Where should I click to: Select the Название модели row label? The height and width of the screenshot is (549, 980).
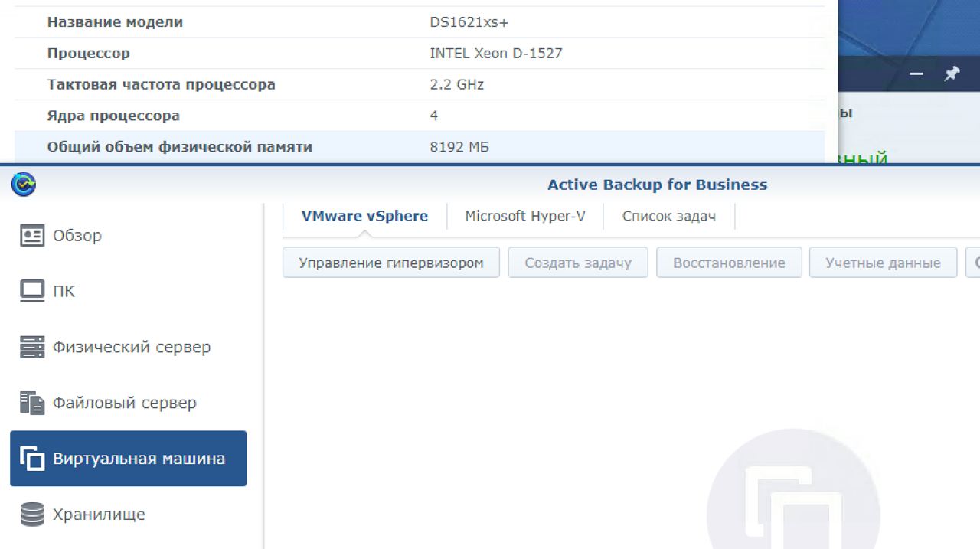(115, 22)
